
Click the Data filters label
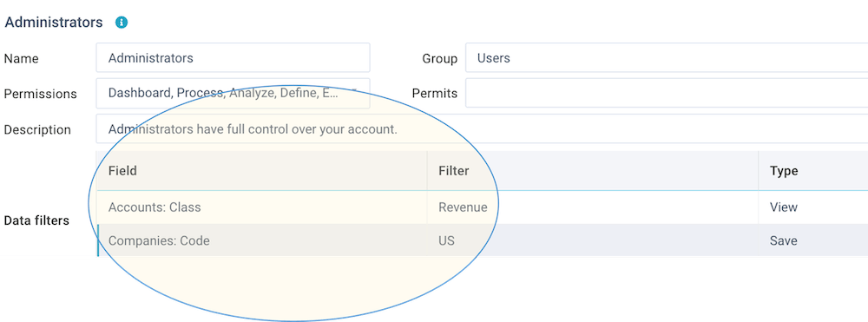tap(36, 220)
